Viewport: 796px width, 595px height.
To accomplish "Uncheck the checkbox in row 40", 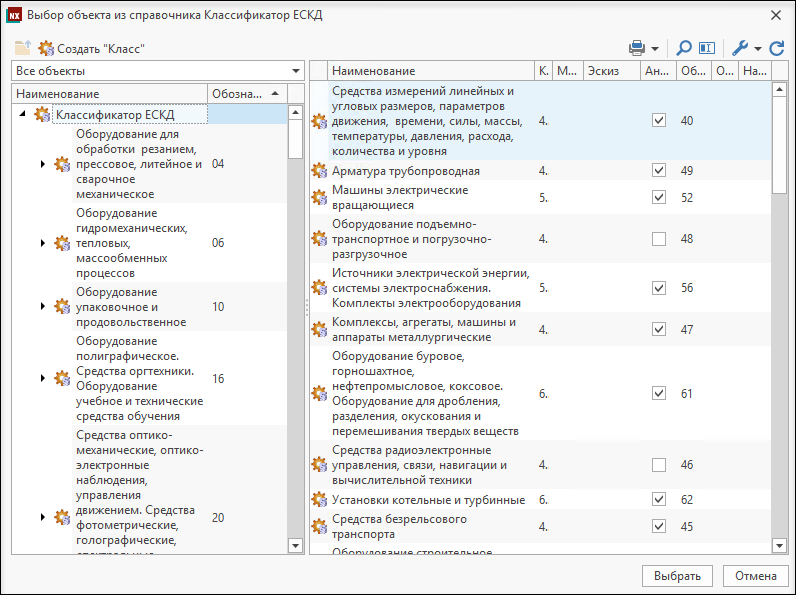I will pyautogui.click(x=658, y=120).
